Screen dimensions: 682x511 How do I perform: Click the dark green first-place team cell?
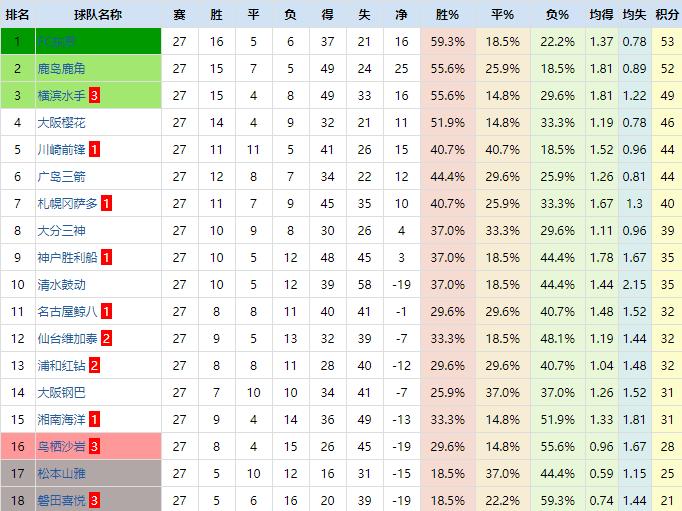click(x=98, y=41)
